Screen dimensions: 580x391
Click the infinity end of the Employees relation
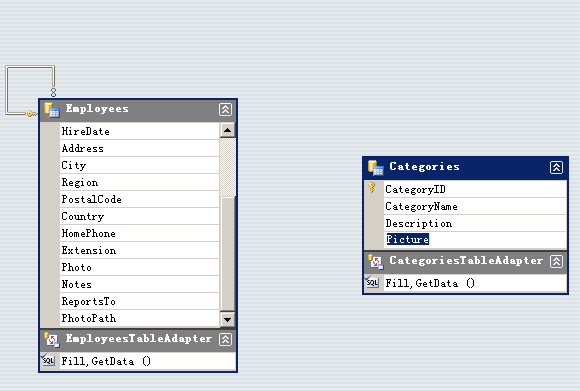54,92
